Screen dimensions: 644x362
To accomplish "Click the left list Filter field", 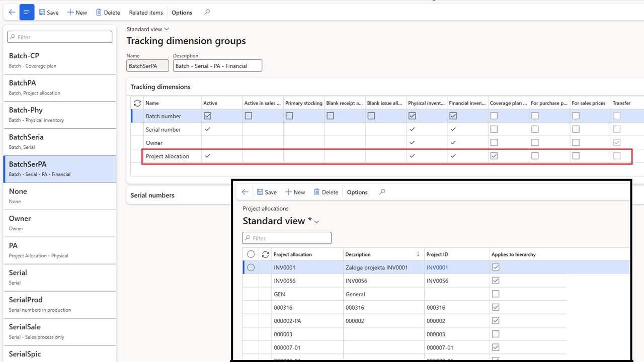I will 60,37.
